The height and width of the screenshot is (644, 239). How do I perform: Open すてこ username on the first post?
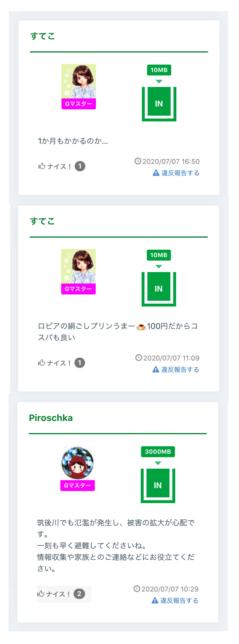[x=43, y=36]
